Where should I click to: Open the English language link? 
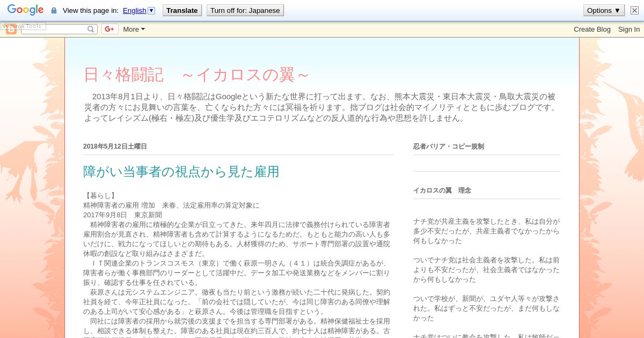click(134, 10)
